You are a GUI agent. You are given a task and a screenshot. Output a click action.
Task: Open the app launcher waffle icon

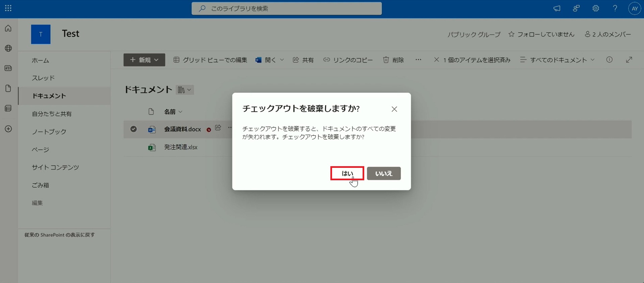[x=8, y=8]
